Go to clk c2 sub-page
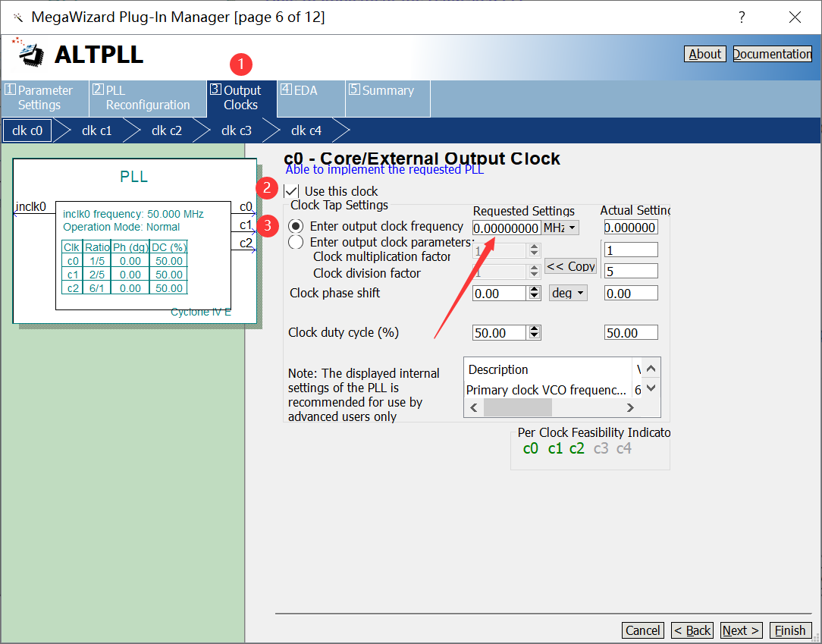Screen dimensions: 822x644 (x=167, y=130)
